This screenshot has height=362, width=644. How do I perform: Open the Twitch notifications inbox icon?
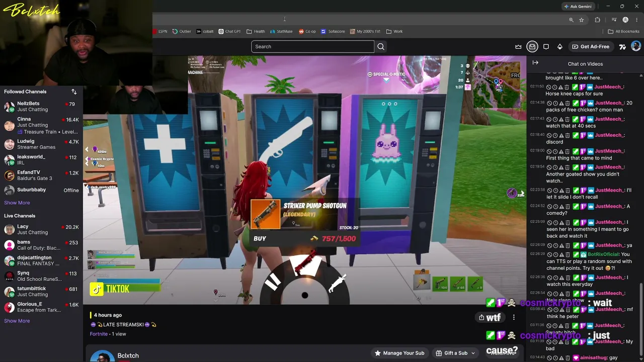click(x=532, y=47)
